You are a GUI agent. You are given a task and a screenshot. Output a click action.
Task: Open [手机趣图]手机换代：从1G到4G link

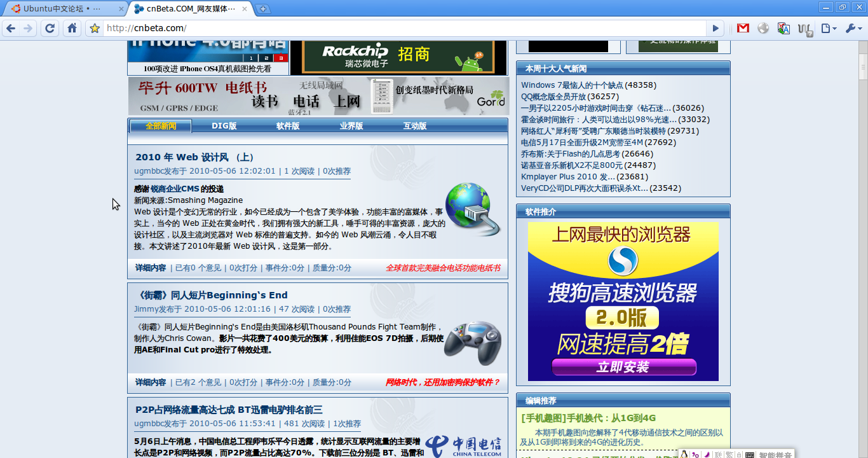coord(588,418)
